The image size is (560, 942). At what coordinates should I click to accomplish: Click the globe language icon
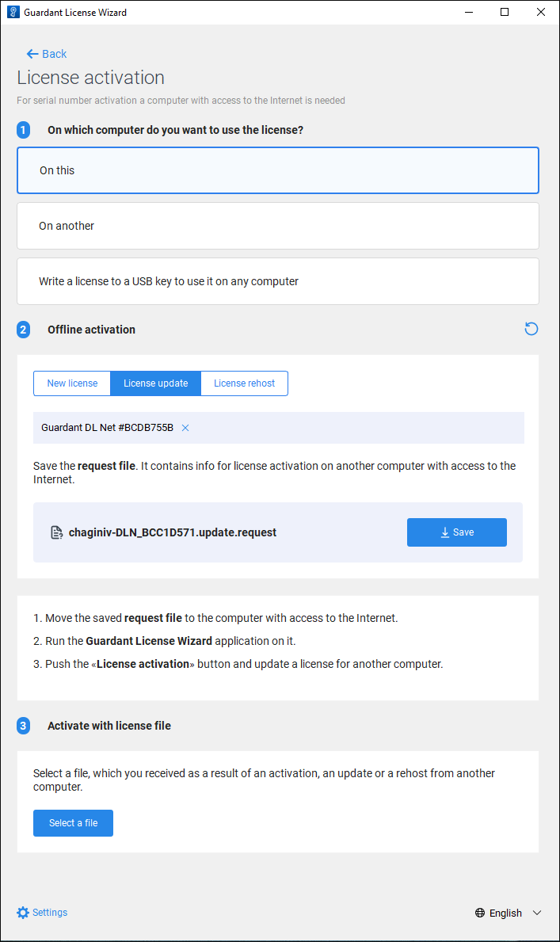coord(480,913)
